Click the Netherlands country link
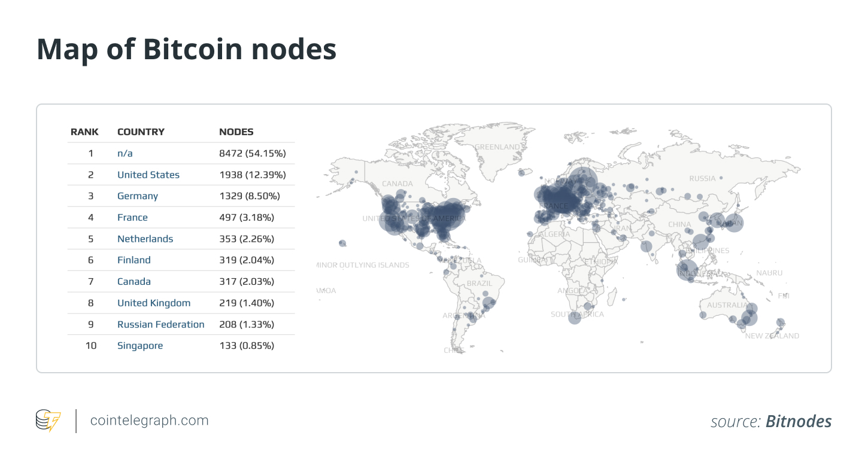The image size is (868, 469). click(x=145, y=239)
